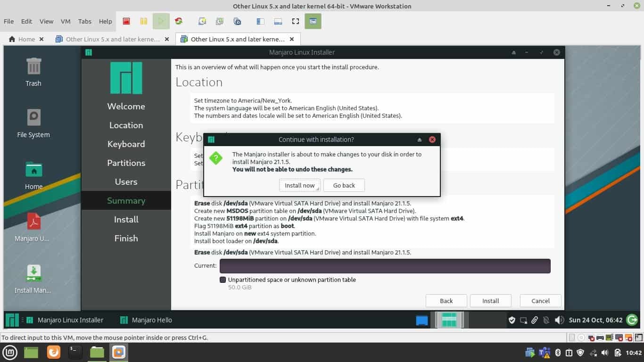Revert the VM to its previous snapshot
Viewport: 644px width, 362px height.
[220, 21]
